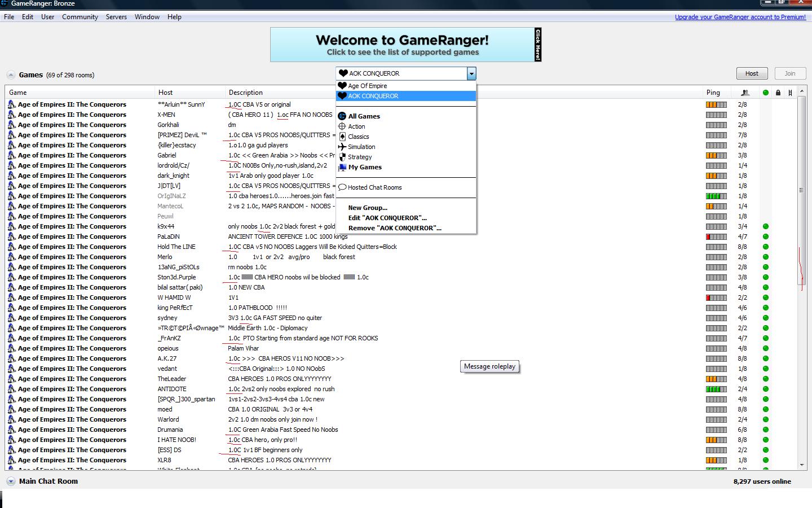Select the My Games monitor icon entry
812x508 pixels.
342,167
